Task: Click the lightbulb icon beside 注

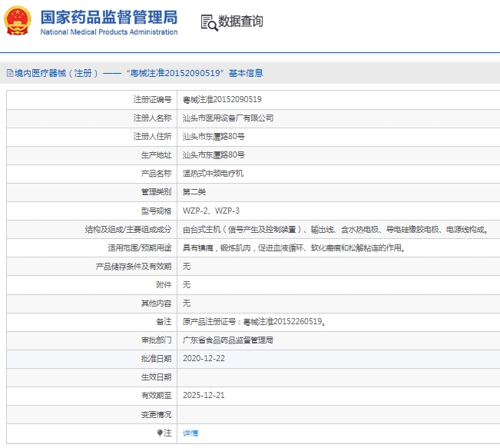Action: tap(160, 433)
